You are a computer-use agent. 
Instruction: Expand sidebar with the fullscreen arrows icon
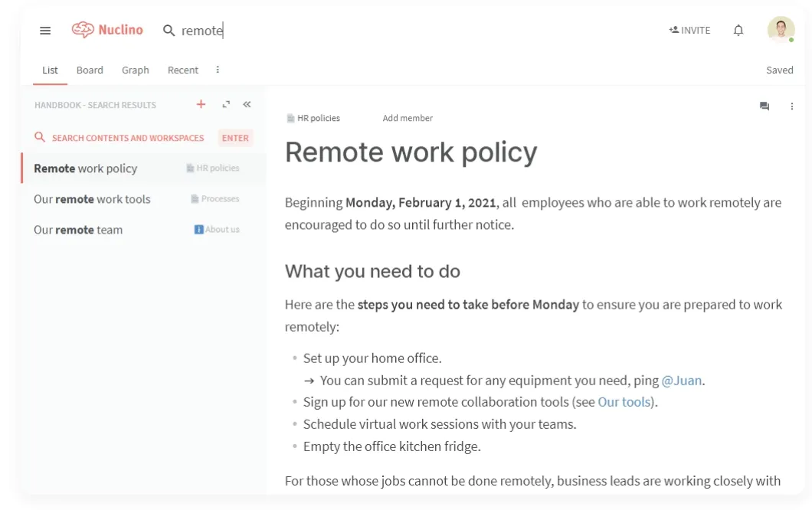click(x=226, y=104)
